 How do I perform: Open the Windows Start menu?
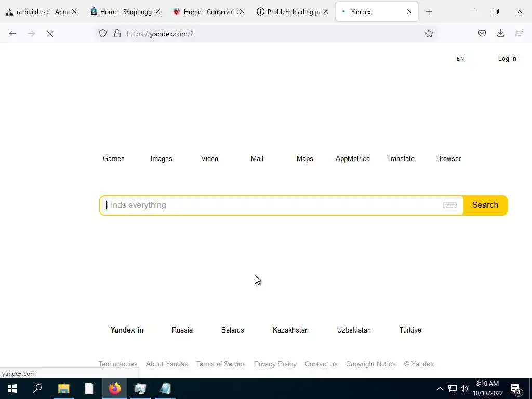(x=12, y=389)
